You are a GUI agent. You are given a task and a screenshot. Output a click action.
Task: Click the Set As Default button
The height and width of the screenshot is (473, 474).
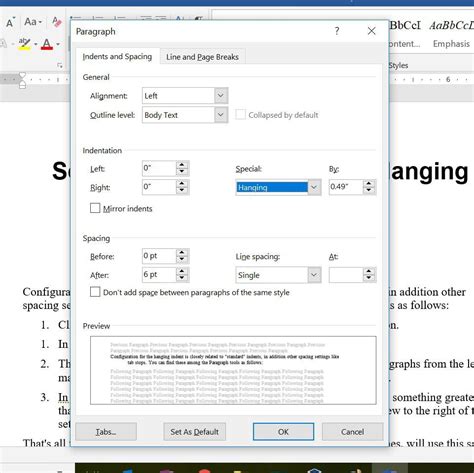pyautogui.click(x=194, y=432)
